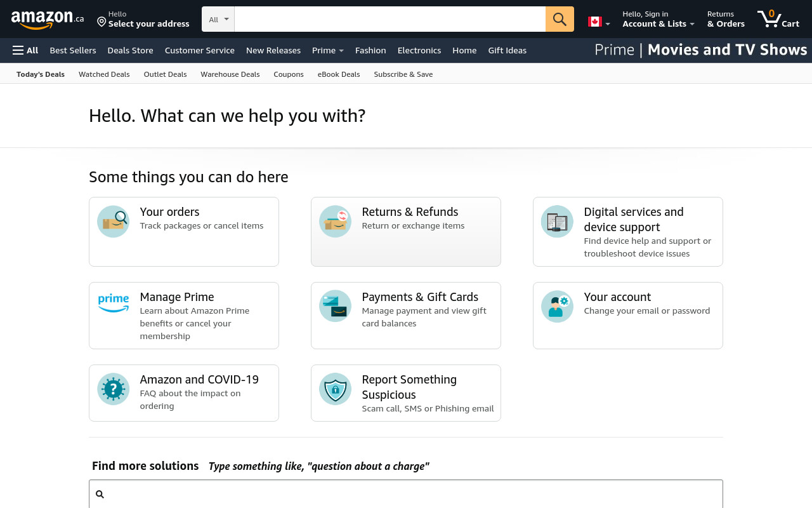Screen dimensions: 812x508
Task: Click the Manage Prime logo icon
Action: 113,303
